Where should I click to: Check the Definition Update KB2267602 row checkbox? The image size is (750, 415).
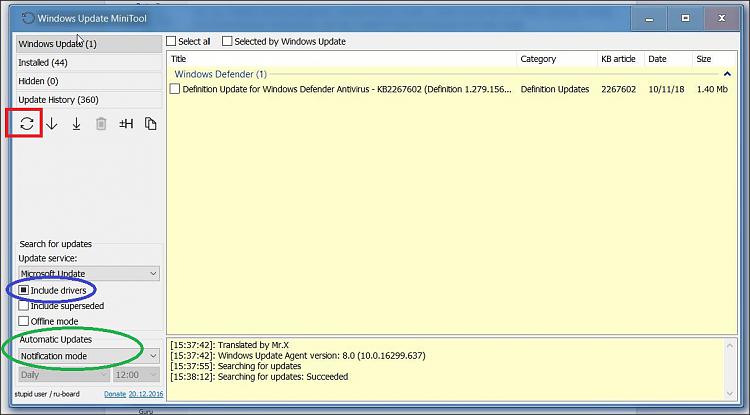pyautogui.click(x=175, y=89)
